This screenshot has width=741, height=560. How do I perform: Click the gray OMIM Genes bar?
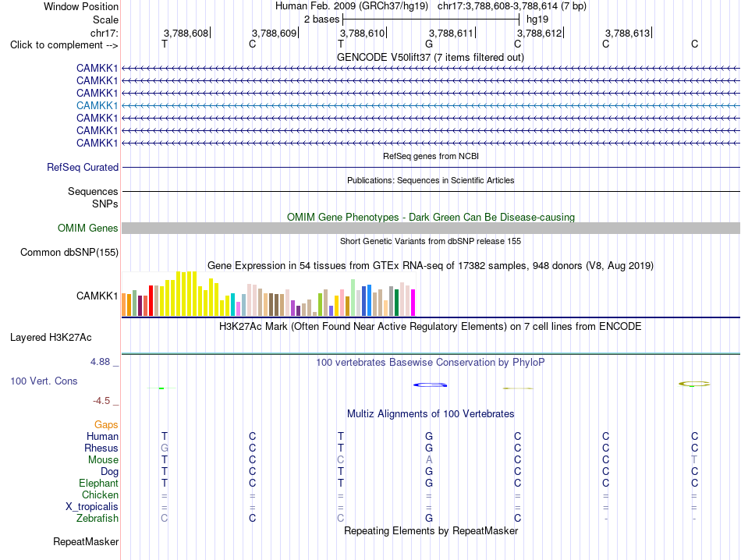coord(431,229)
